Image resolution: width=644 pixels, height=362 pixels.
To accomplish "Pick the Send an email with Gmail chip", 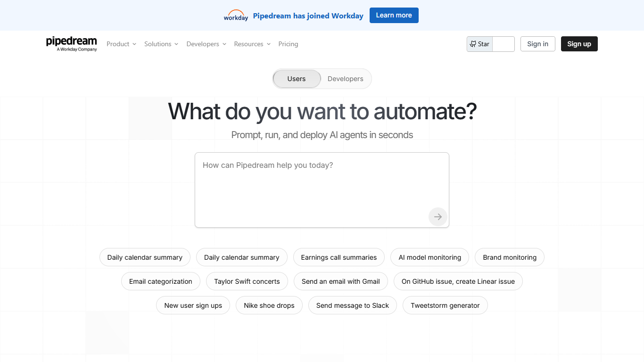I will (341, 281).
